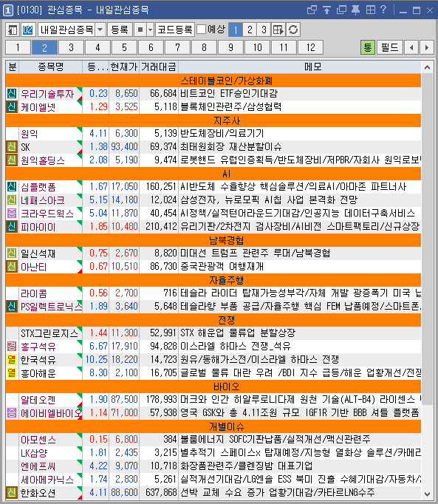This screenshot has width=438, height=504.
Task: Select view mode 1 in the toolbar
Action: coord(235,30)
